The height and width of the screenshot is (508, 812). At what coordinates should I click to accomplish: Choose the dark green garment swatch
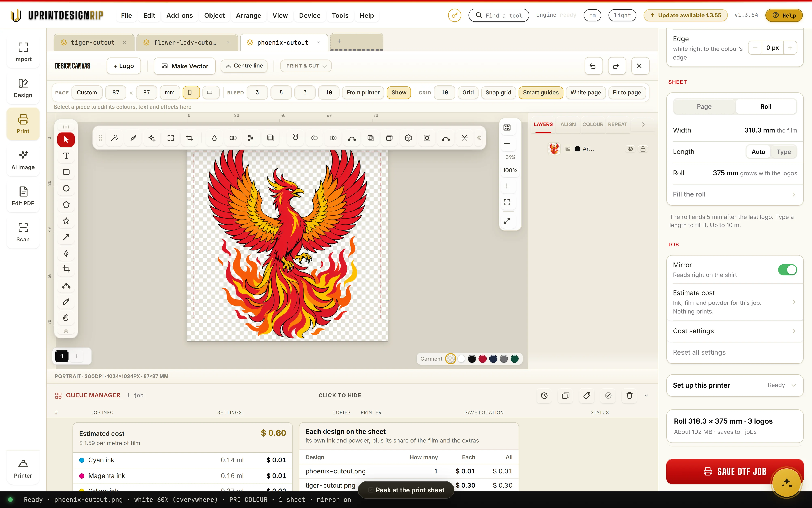[x=514, y=359]
